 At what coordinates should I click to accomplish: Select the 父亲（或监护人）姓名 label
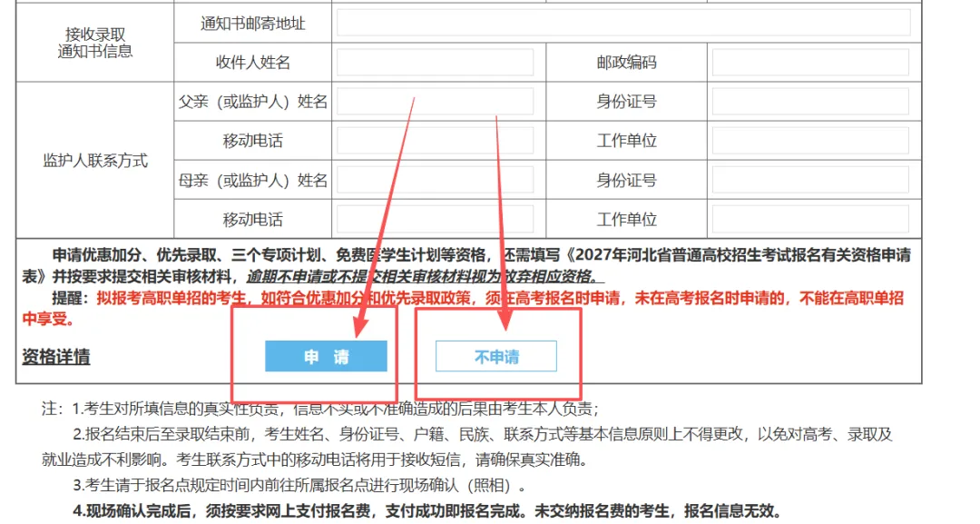[252, 102]
